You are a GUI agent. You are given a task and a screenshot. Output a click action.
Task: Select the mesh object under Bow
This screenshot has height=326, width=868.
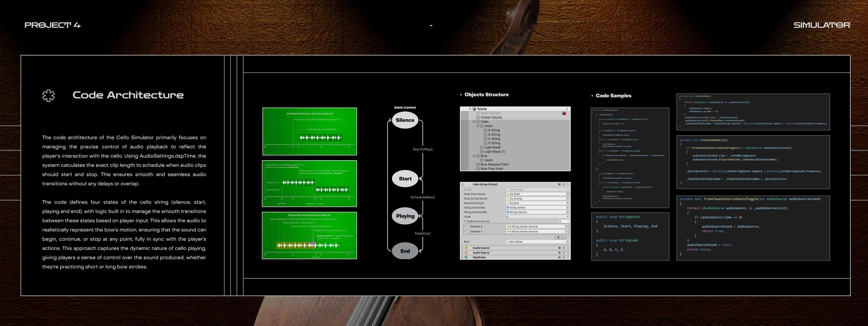pos(489,160)
